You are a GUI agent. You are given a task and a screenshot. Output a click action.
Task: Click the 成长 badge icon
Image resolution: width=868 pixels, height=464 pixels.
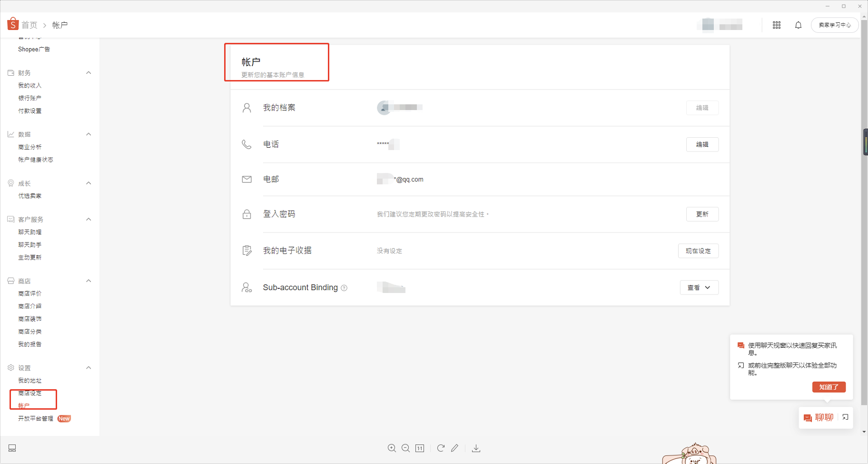click(x=11, y=183)
